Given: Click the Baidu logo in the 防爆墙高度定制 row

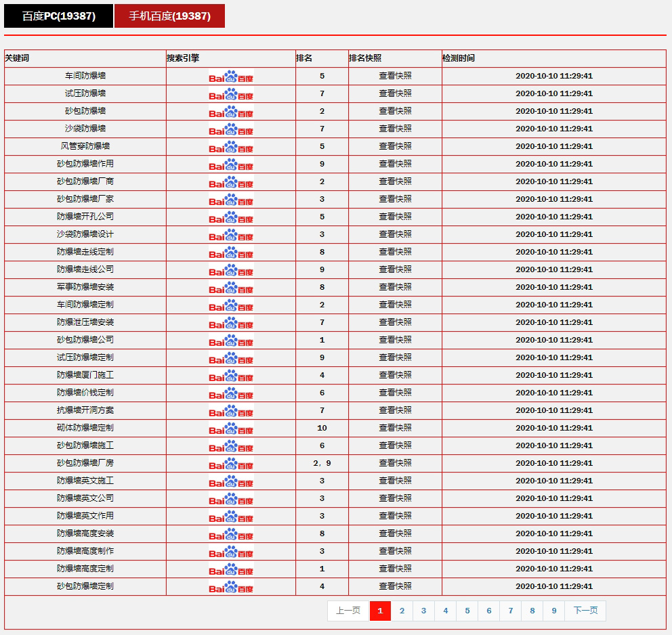Looking at the screenshot, I should (231, 569).
